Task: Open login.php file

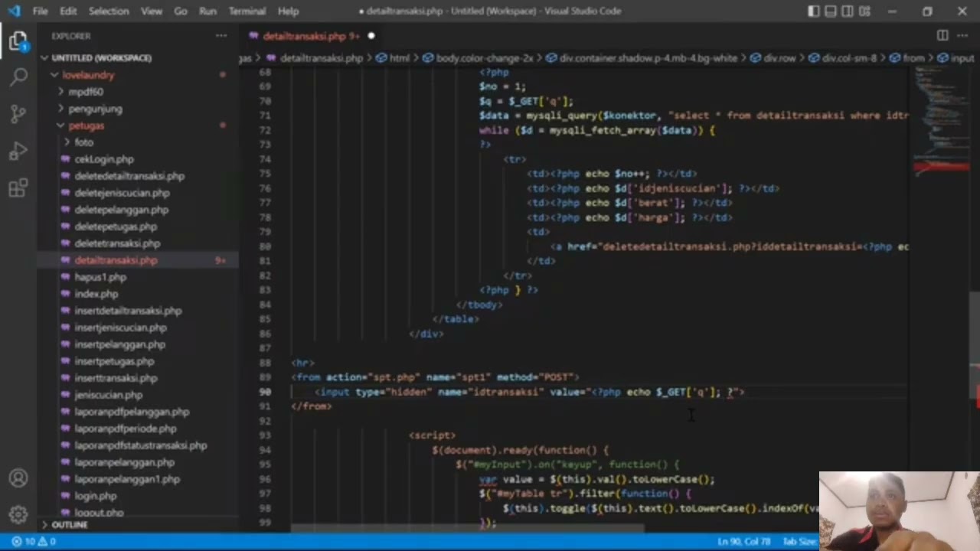Action: click(x=96, y=496)
